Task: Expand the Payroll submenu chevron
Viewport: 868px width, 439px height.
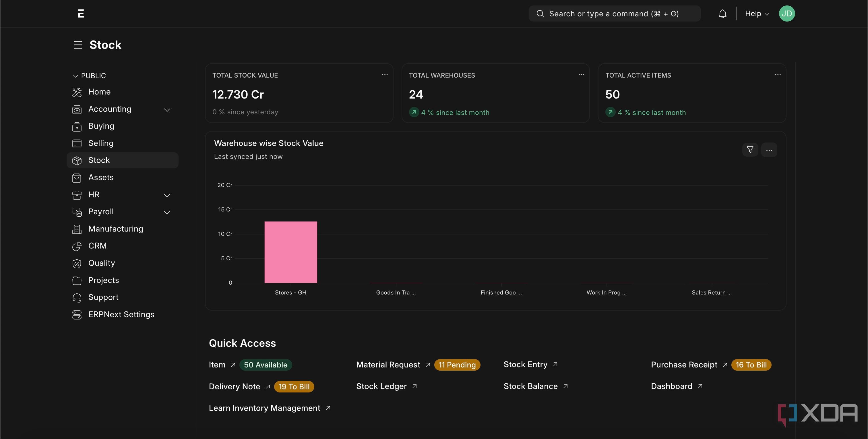Action: (x=167, y=212)
